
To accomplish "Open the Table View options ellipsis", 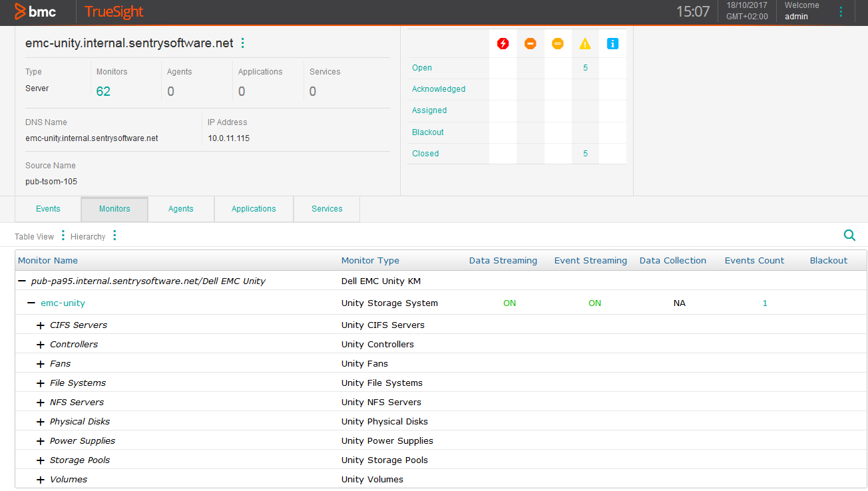I will tap(61, 236).
